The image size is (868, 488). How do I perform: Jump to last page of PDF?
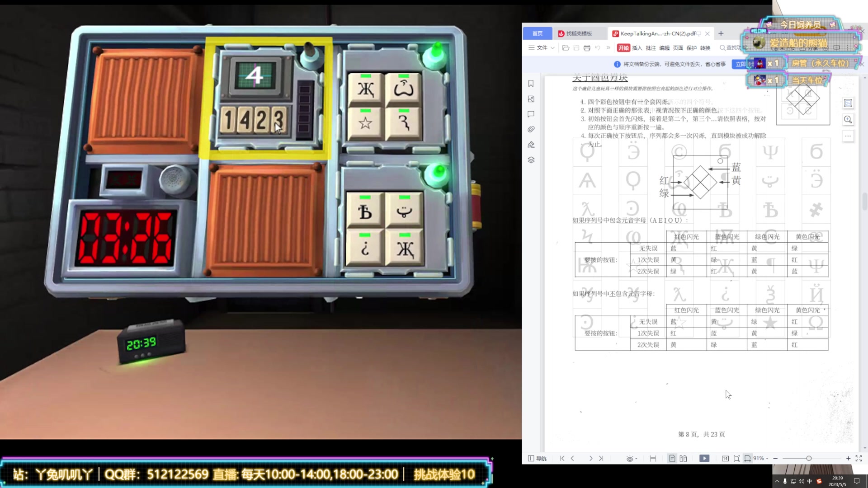(x=601, y=458)
